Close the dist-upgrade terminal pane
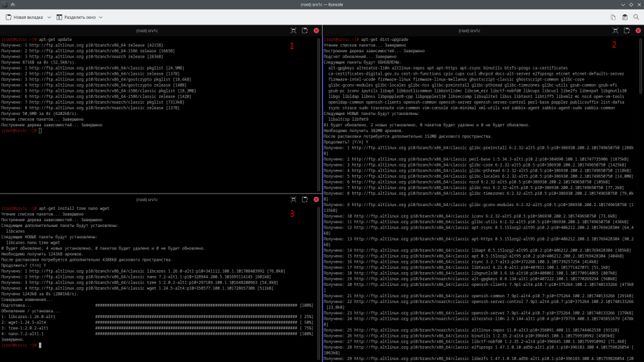Image resolution: width=644 pixels, height=362 pixels. click(637, 30)
